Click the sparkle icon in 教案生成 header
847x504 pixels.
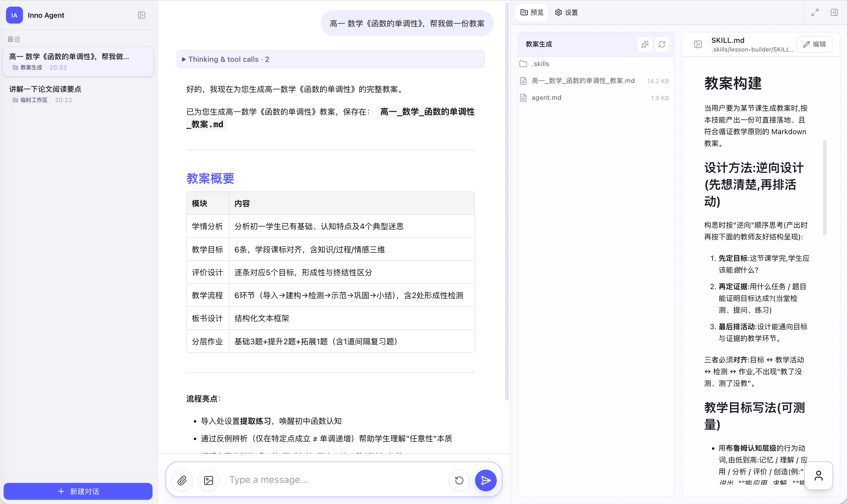coord(644,45)
